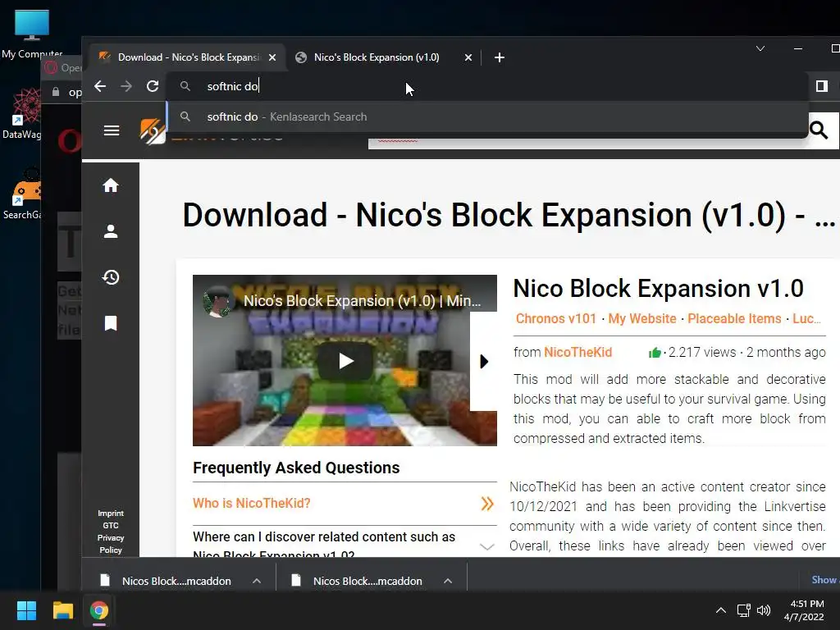Go back using the browser back arrow
This screenshot has width=840, height=630.
tap(100, 86)
